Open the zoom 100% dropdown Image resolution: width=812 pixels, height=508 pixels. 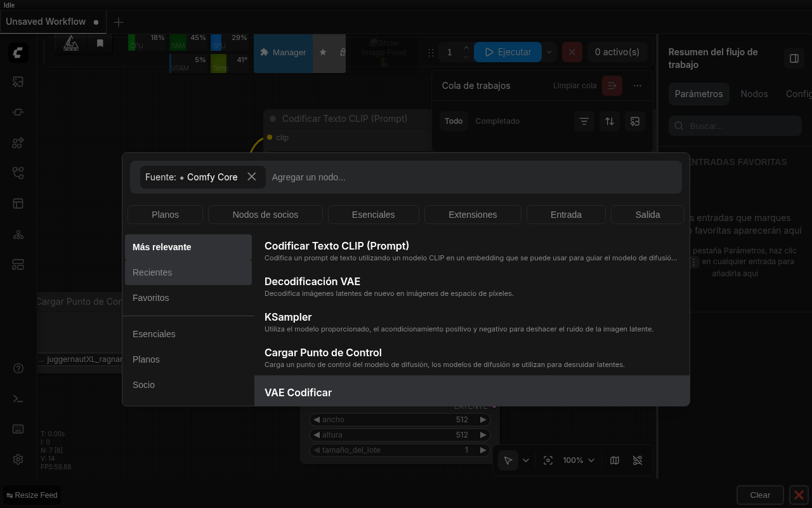point(579,460)
